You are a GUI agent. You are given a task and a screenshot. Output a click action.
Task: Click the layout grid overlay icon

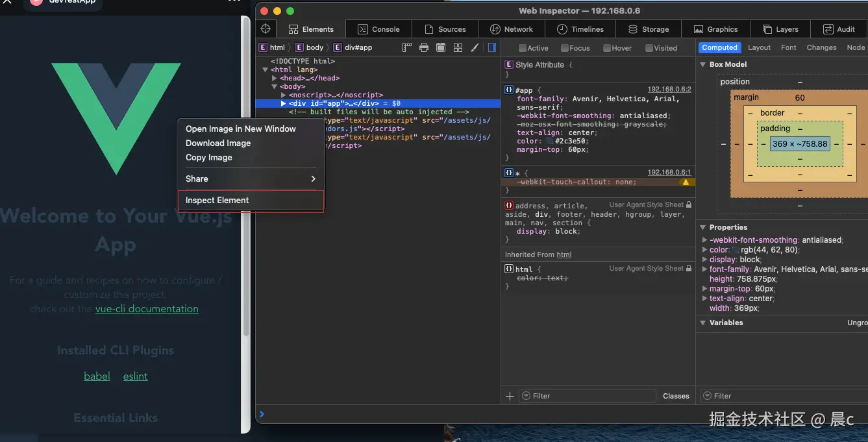tap(458, 47)
